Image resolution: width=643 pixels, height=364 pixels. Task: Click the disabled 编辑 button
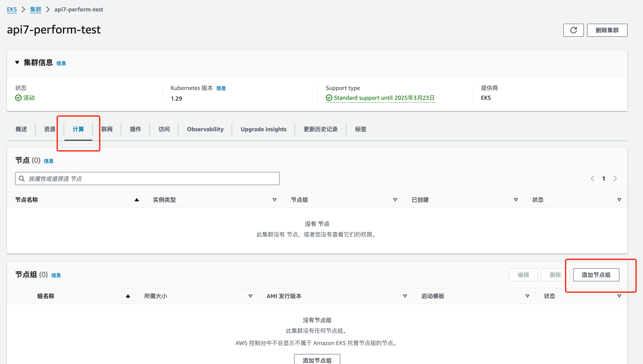[523, 275]
